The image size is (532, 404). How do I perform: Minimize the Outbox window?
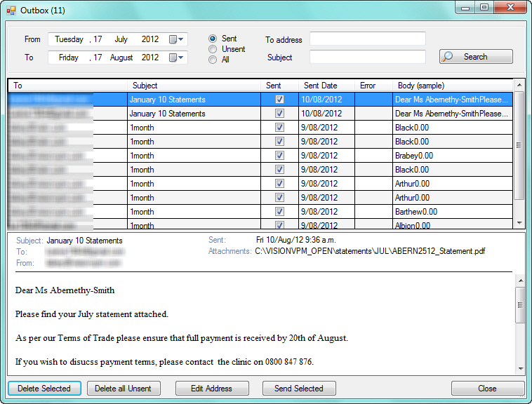click(465, 8)
